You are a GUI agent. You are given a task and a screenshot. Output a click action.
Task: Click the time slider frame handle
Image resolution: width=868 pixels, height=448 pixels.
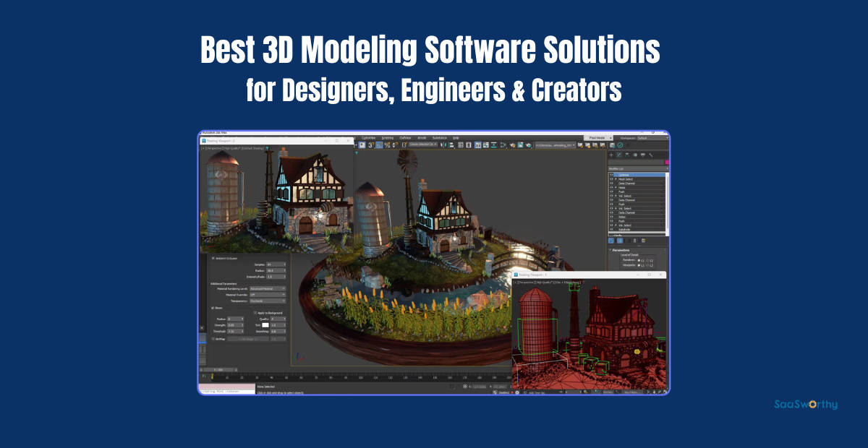(x=218, y=369)
